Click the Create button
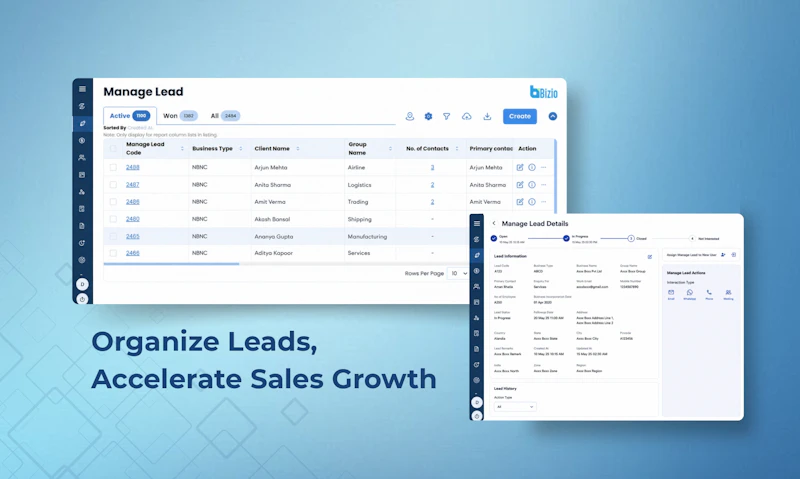The width and height of the screenshot is (800, 479). click(520, 116)
